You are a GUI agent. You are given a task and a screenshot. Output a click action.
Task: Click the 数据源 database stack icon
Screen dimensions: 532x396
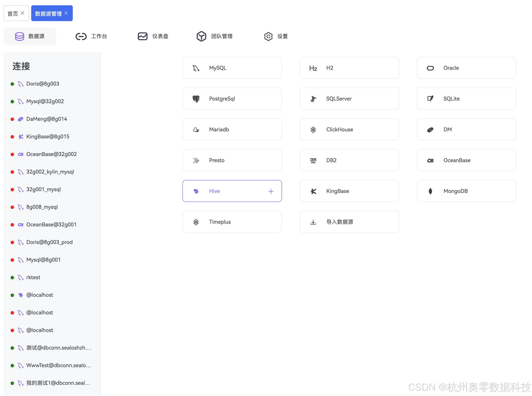(x=19, y=37)
